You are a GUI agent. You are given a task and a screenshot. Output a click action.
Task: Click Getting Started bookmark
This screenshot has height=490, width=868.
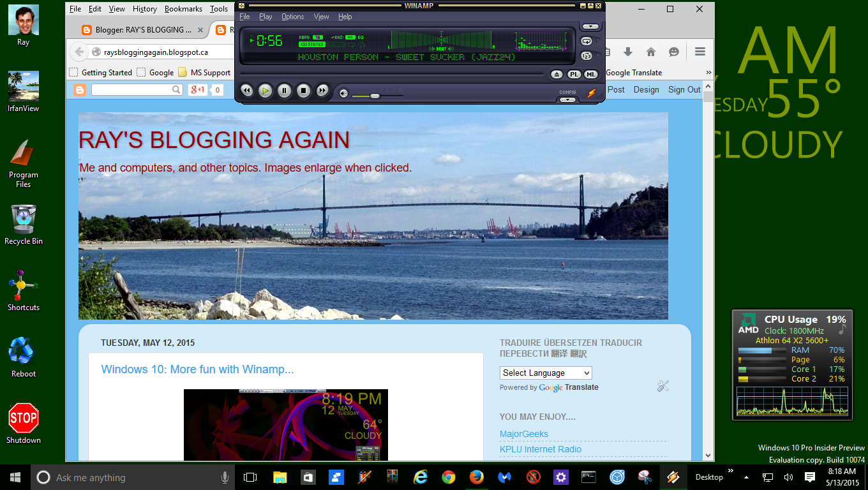point(100,73)
